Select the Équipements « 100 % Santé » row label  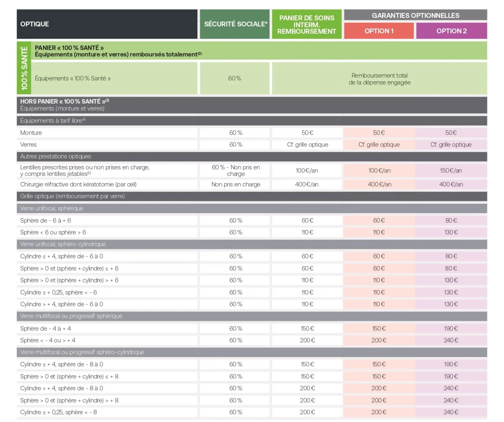[x=73, y=78]
